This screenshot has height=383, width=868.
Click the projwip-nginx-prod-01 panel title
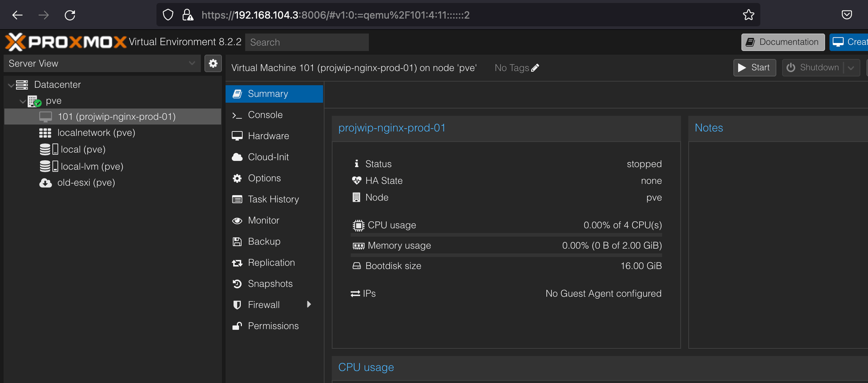tap(392, 128)
